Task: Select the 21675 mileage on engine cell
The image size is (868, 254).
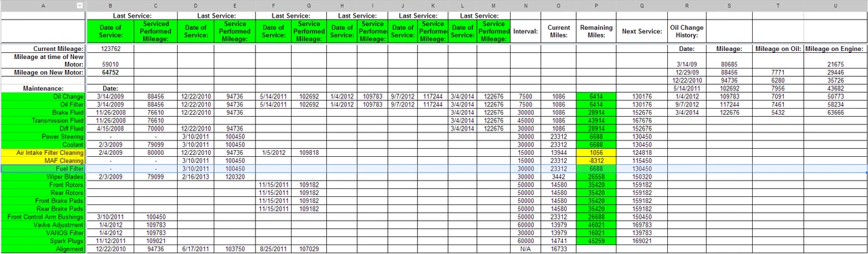Action: click(x=835, y=65)
